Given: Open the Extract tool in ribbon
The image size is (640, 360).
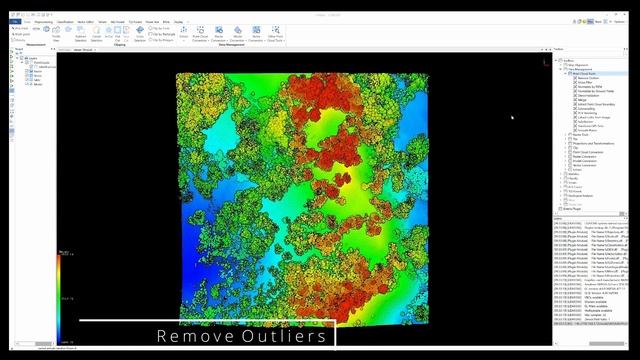Looking at the screenshot, I should [184, 33].
